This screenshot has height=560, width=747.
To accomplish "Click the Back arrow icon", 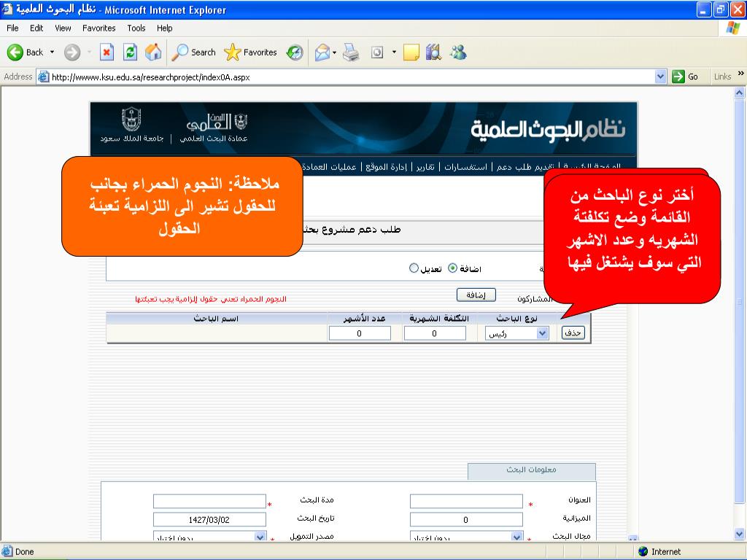I will coord(15,52).
